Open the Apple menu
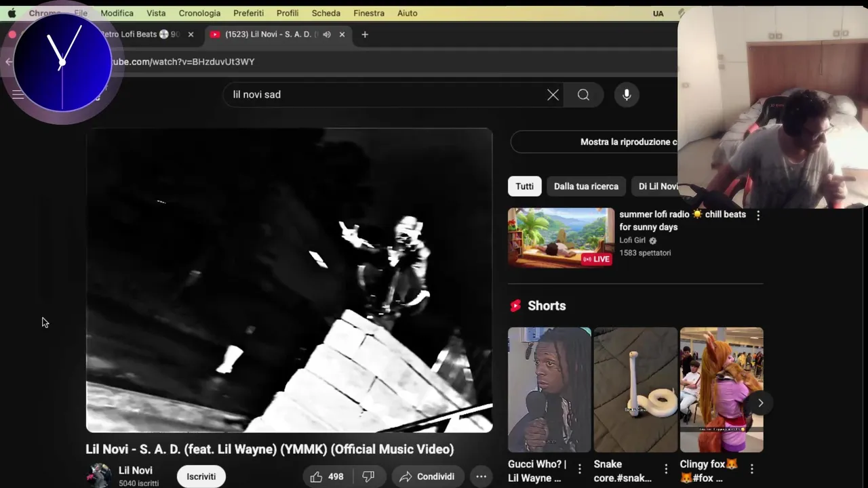This screenshot has height=488, width=868. coord(12,13)
